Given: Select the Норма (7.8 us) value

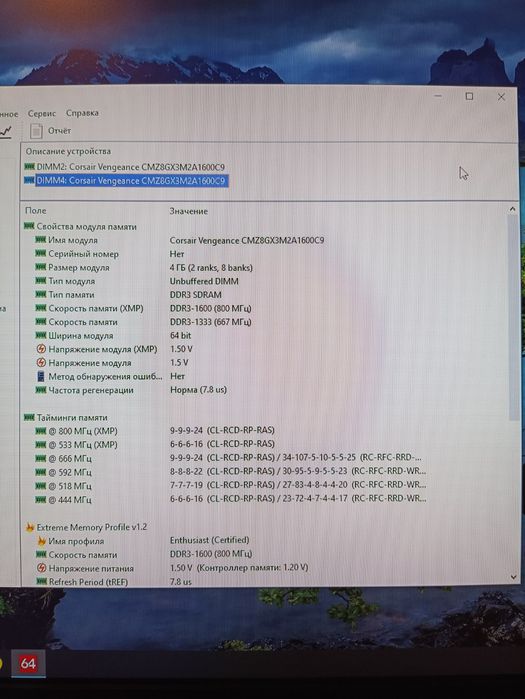Looking at the screenshot, I should click(x=198, y=390).
